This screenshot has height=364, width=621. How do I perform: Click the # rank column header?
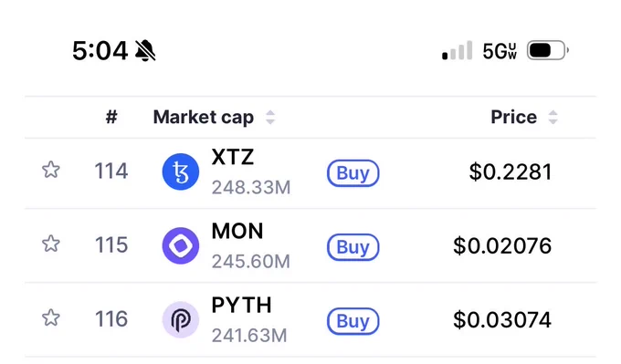click(x=111, y=117)
